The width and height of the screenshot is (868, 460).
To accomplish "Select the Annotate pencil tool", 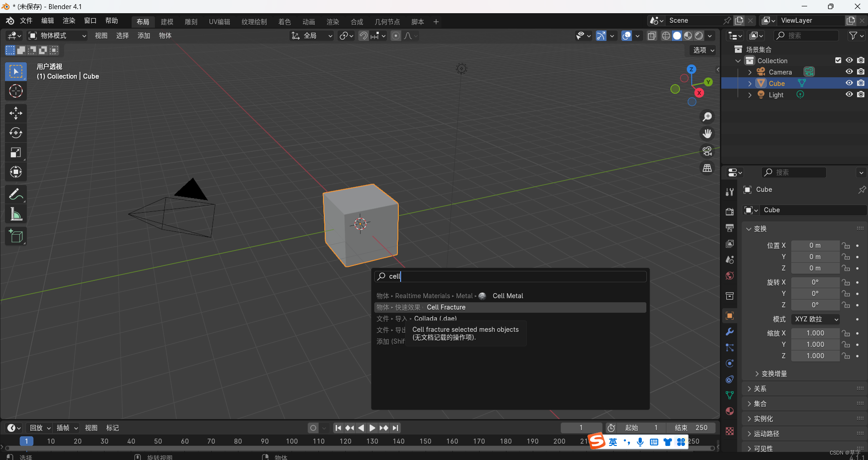I will pos(16,195).
